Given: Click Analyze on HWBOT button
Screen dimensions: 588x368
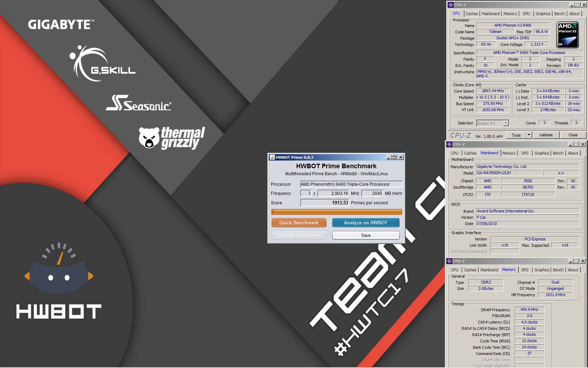Looking at the screenshot, I should click(x=366, y=223).
